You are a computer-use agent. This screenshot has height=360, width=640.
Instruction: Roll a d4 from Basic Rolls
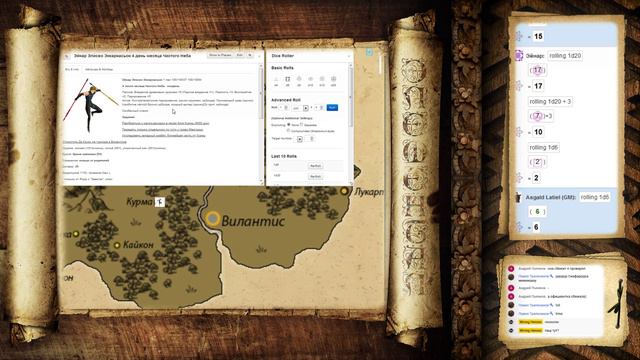(276, 81)
